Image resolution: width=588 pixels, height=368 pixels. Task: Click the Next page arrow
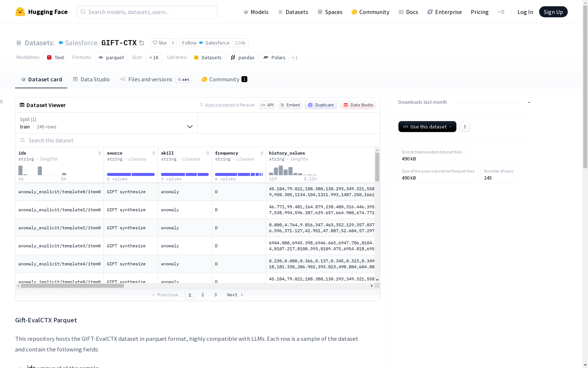235,295
